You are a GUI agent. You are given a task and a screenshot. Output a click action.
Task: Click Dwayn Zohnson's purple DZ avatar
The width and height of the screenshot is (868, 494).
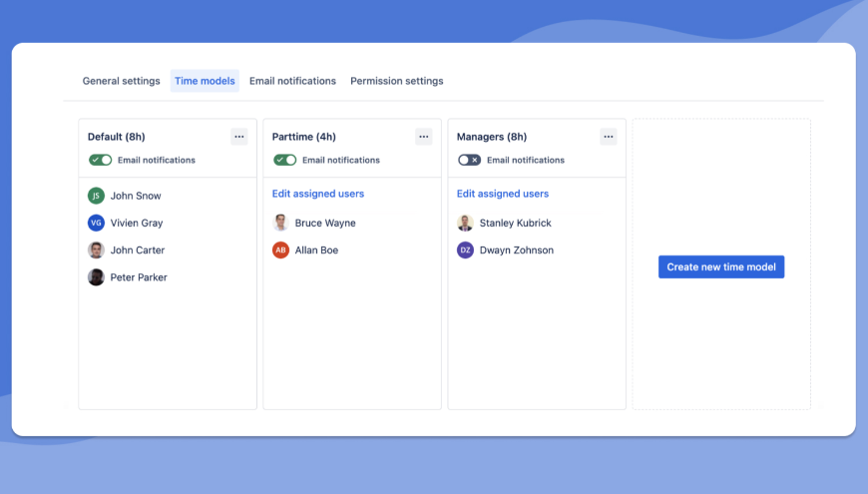[x=465, y=249]
